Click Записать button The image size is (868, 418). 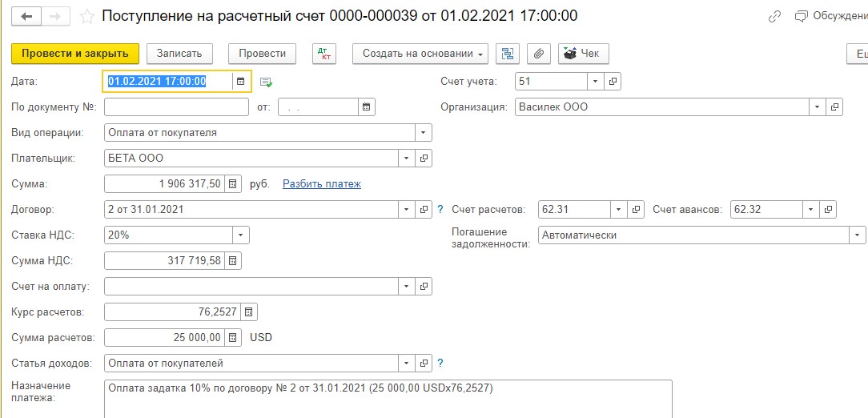coord(179,54)
